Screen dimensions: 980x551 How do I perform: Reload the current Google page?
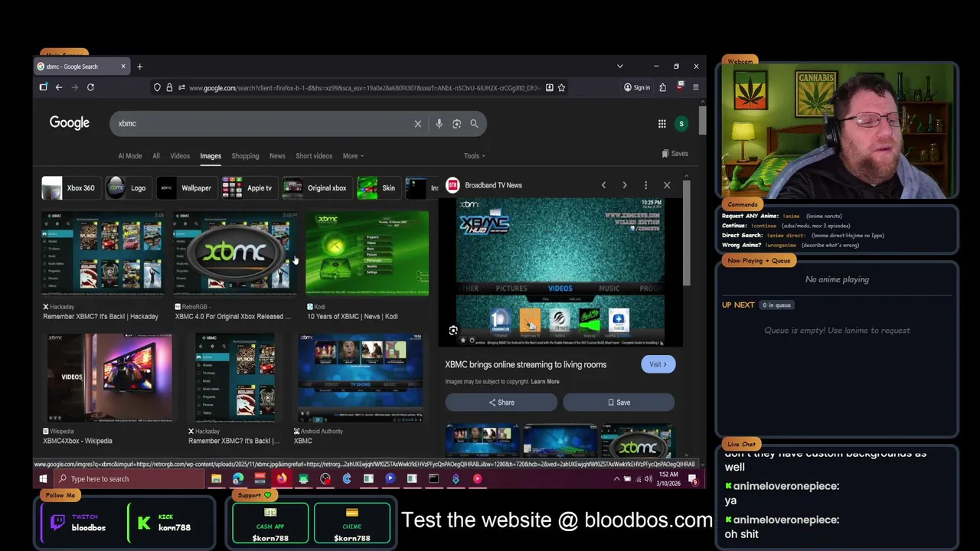pos(90,87)
